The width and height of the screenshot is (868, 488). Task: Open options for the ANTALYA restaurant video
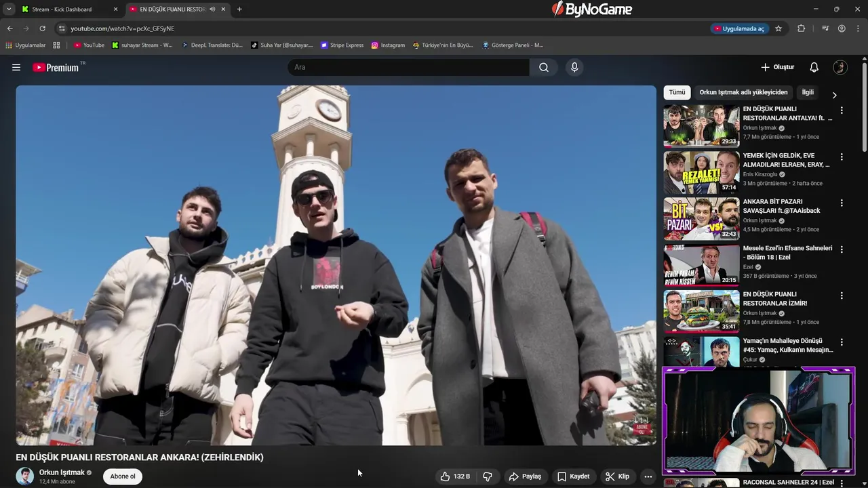tap(842, 110)
